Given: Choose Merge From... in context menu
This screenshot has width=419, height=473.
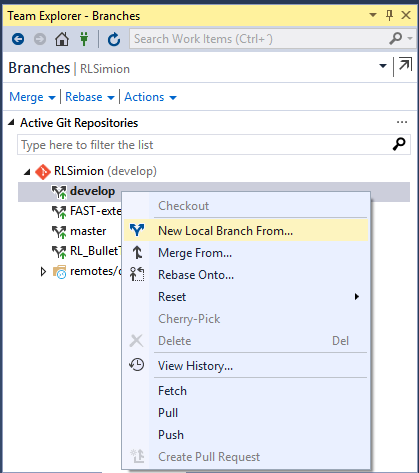Looking at the screenshot, I should pos(246,253).
